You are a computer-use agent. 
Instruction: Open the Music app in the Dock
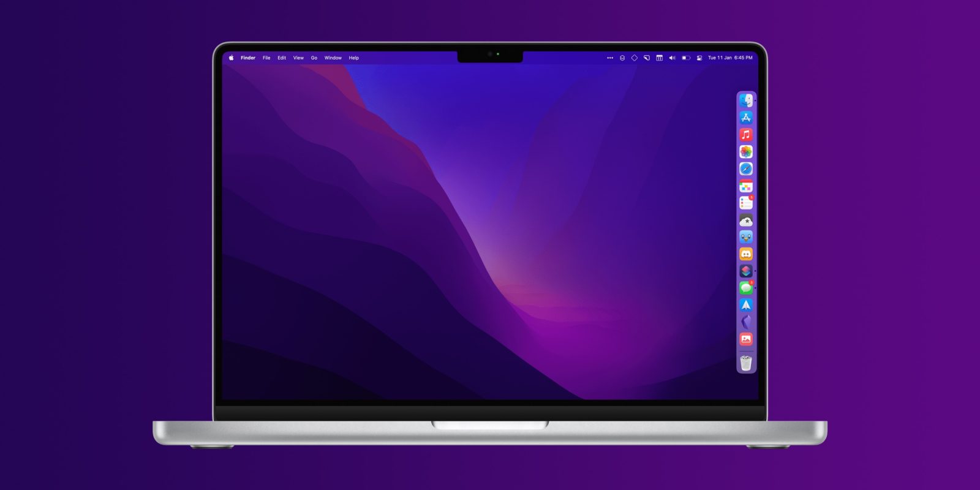745,135
